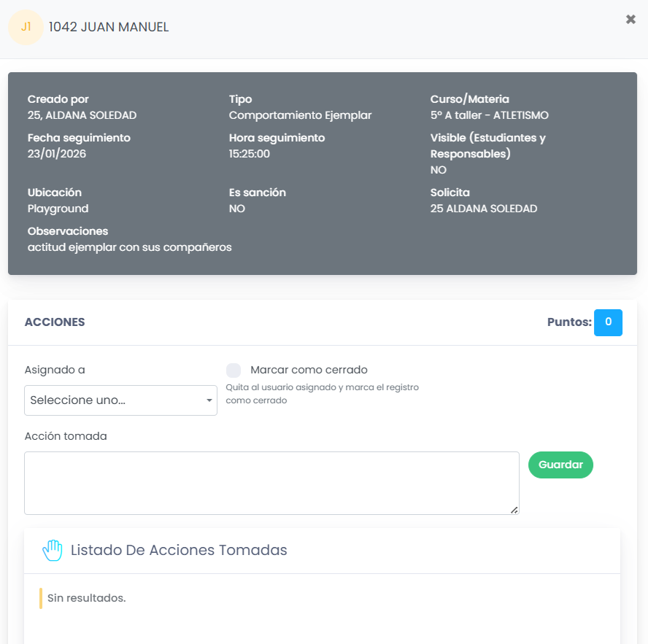Viewport: 648px width, 644px height.
Task: Click the Observaciones text about compañeros
Action: 129,247
